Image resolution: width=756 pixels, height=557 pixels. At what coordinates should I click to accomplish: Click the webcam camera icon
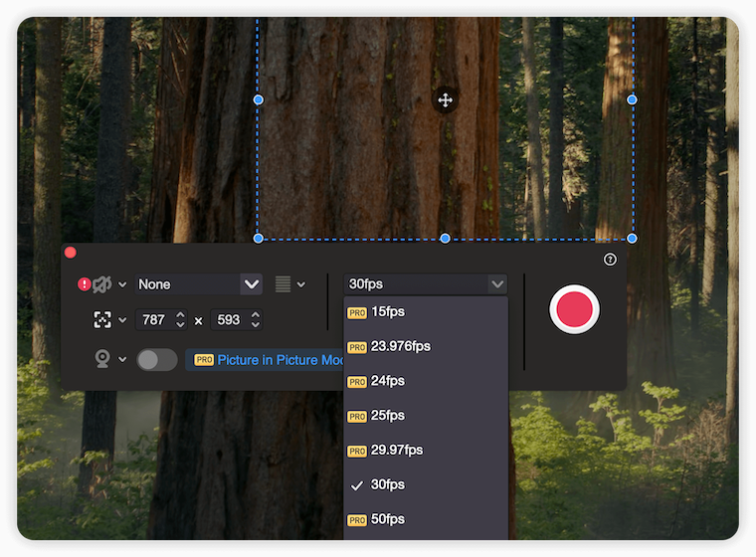[101, 359]
